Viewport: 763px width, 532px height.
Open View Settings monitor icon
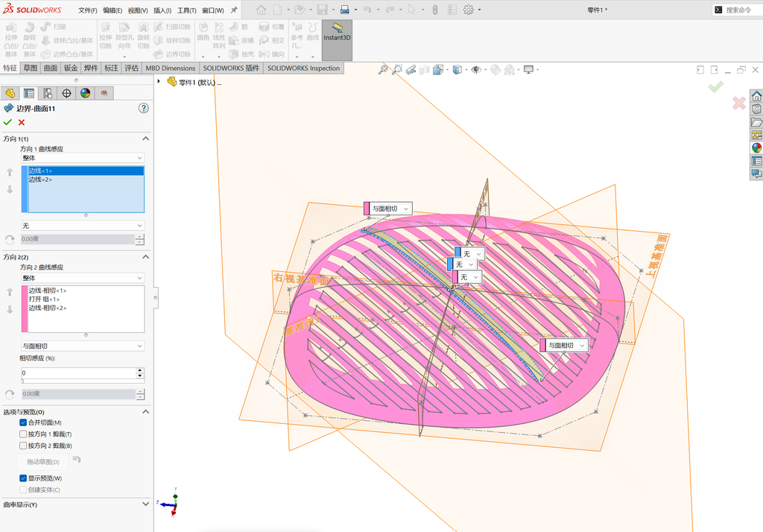(x=528, y=69)
